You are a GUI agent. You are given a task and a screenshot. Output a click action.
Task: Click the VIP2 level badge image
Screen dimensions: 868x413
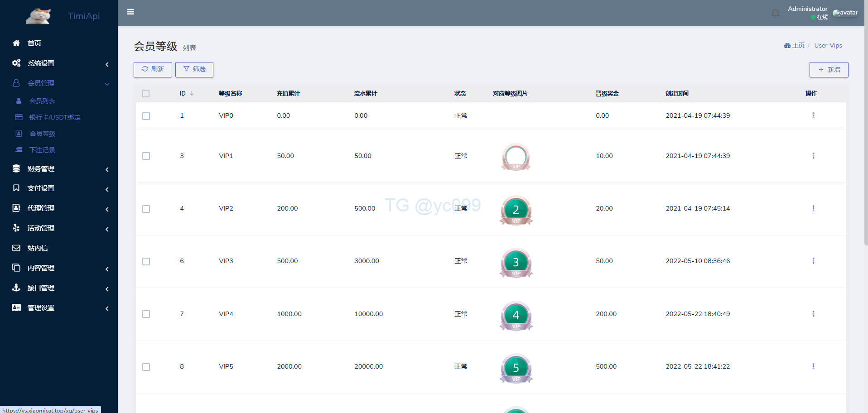(516, 210)
